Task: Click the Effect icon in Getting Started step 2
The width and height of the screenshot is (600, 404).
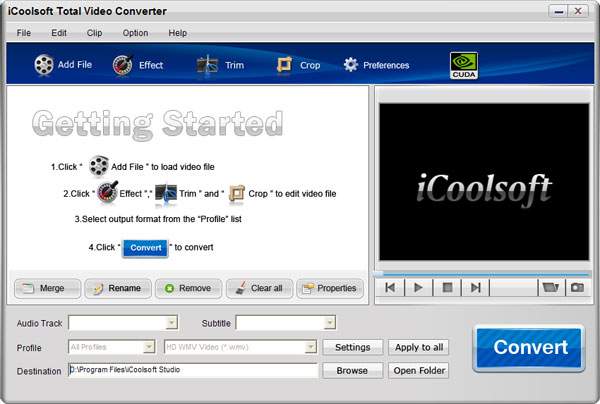Action: point(108,192)
